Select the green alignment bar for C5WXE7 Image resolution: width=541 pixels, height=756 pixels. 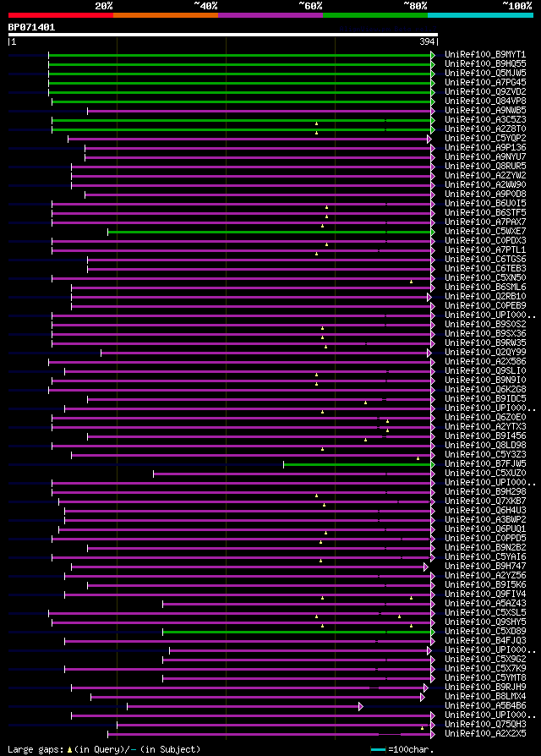click(270, 233)
